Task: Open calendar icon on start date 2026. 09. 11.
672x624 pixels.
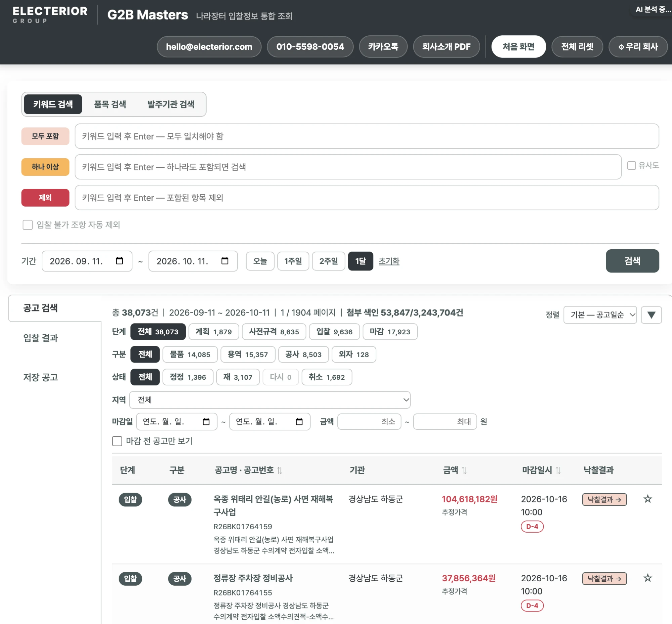Action: coord(119,261)
